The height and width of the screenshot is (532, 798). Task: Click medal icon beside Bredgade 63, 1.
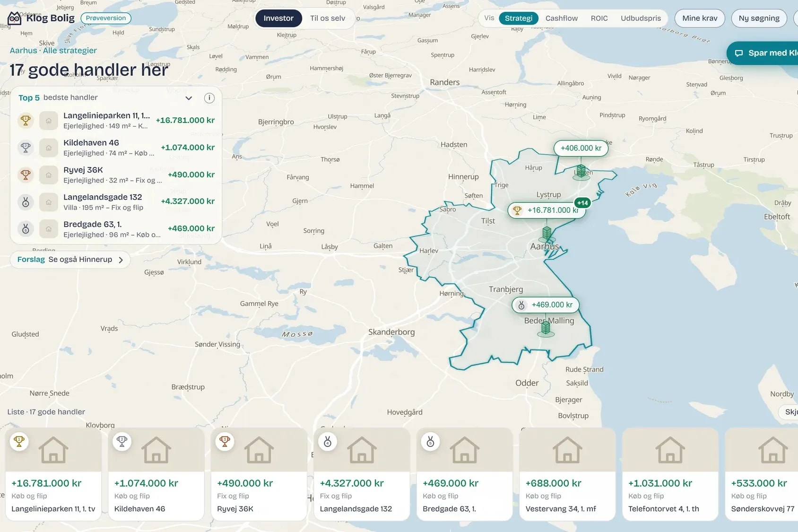26,229
